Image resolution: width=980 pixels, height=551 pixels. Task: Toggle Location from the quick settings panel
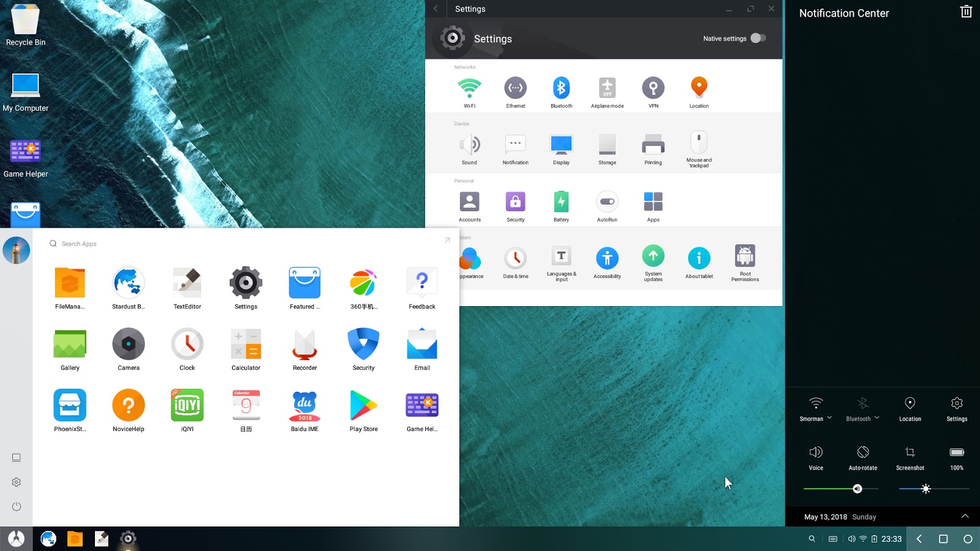pos(910,405)
